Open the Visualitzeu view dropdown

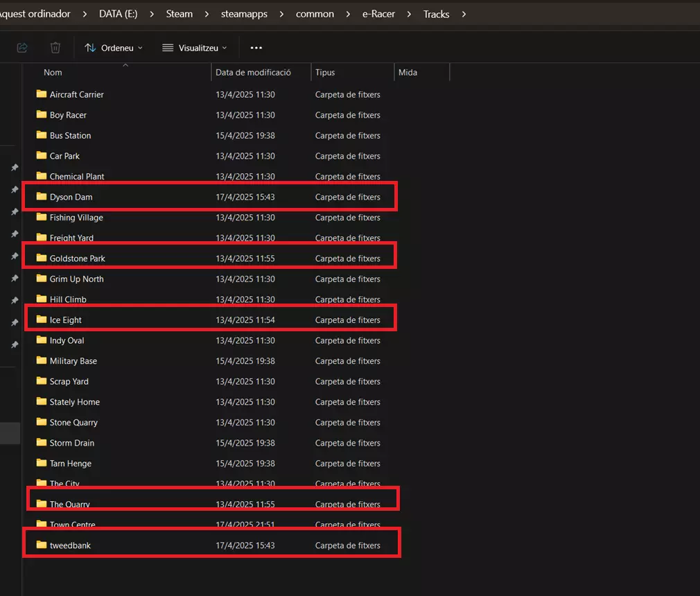coord(195,48)
